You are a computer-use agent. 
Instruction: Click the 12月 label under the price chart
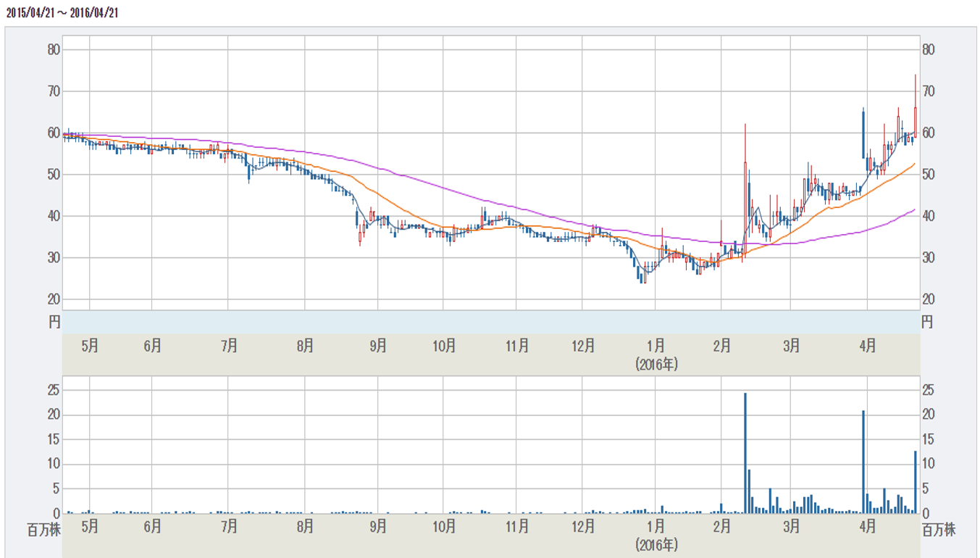[583, 346]
